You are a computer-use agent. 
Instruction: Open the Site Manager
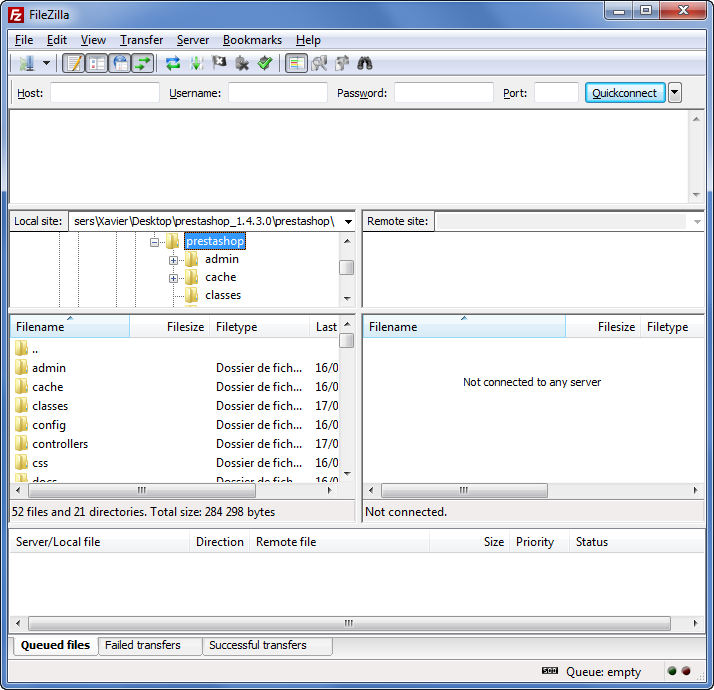coord(26,63)
